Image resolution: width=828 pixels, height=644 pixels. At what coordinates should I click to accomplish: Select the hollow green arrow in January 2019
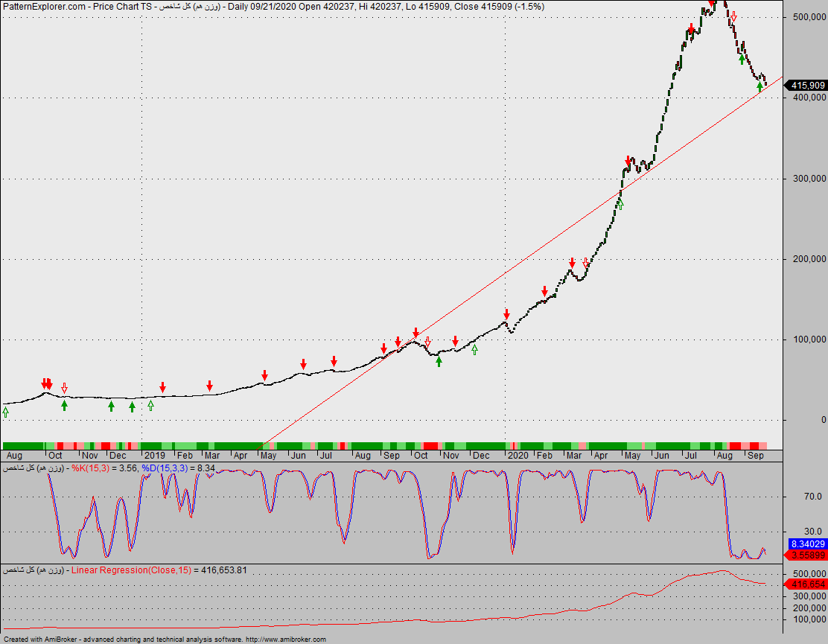click(x=151, y=406)
